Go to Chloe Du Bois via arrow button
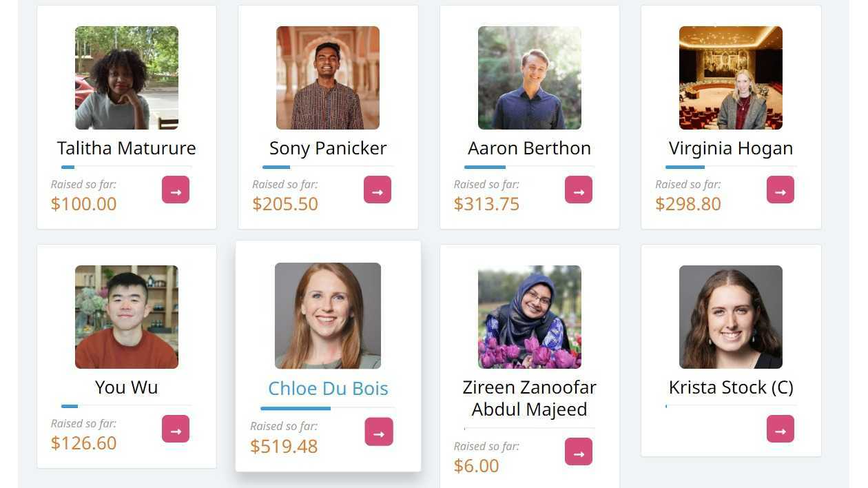The height and width of the screenshot is (488, 868). click(379, 432)
